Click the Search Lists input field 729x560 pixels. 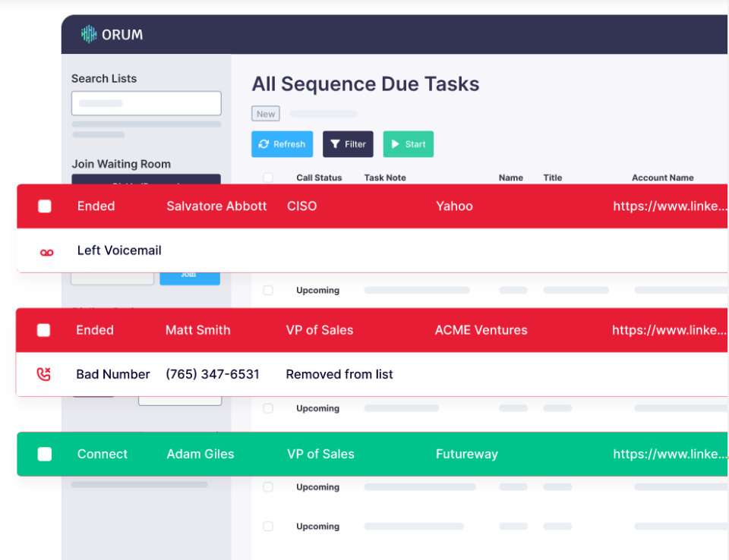pyautogui.click(x=146, y=102)
